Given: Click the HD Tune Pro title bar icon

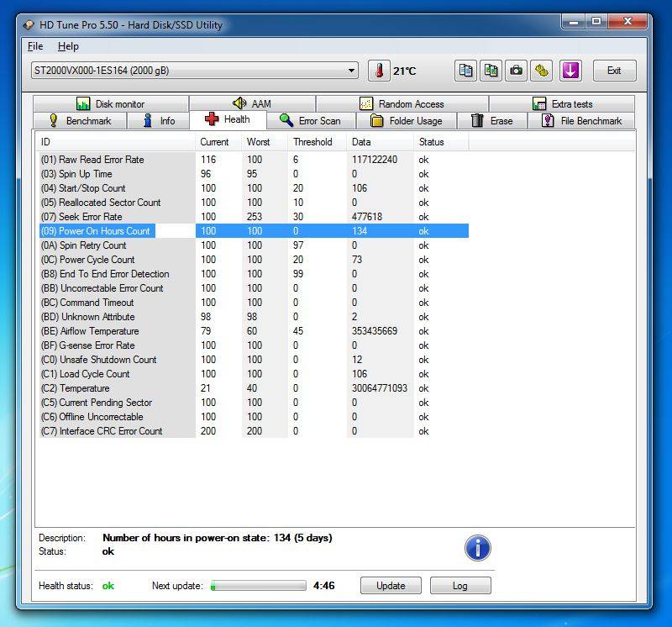Looking at the screenshot, I should tap(29, 25).
